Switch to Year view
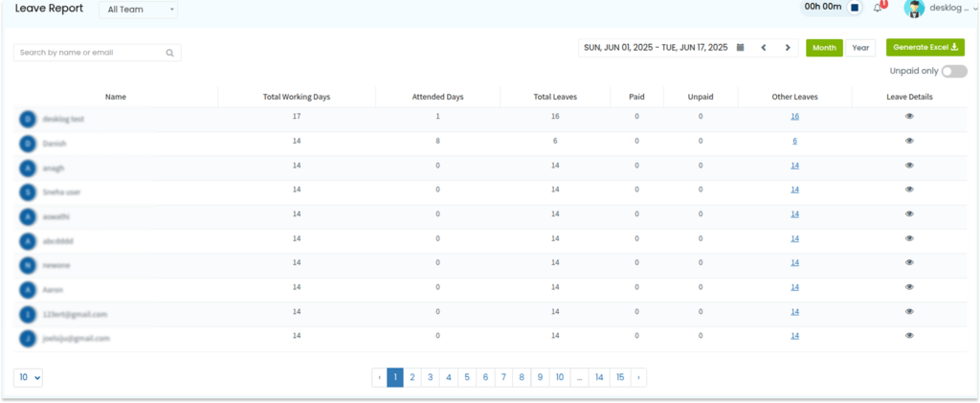The width and height of the screenshot is (980, 403). (860, 48)
